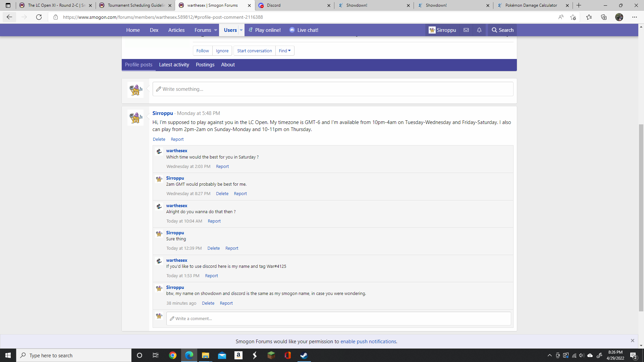Screen dimensions: 644x362
Task: Switch to Latest activity tab
Action: [x=174, y=65]
